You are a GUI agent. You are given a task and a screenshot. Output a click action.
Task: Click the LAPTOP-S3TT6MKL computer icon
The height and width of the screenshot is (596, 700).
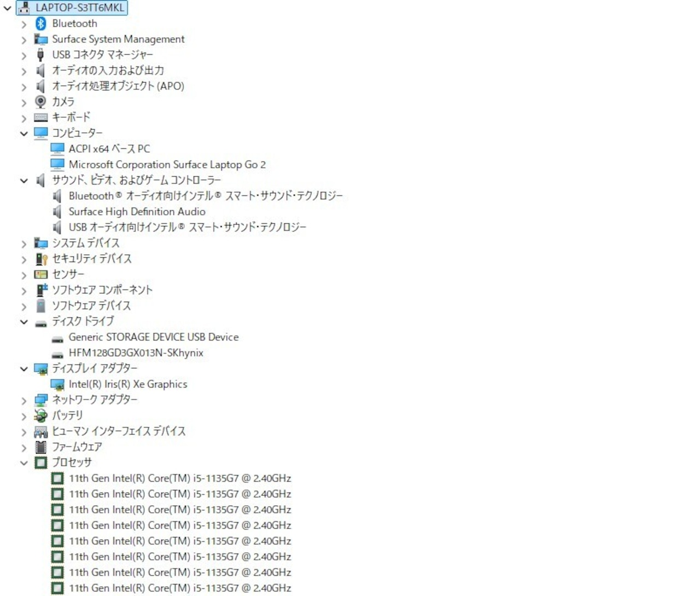24,8
